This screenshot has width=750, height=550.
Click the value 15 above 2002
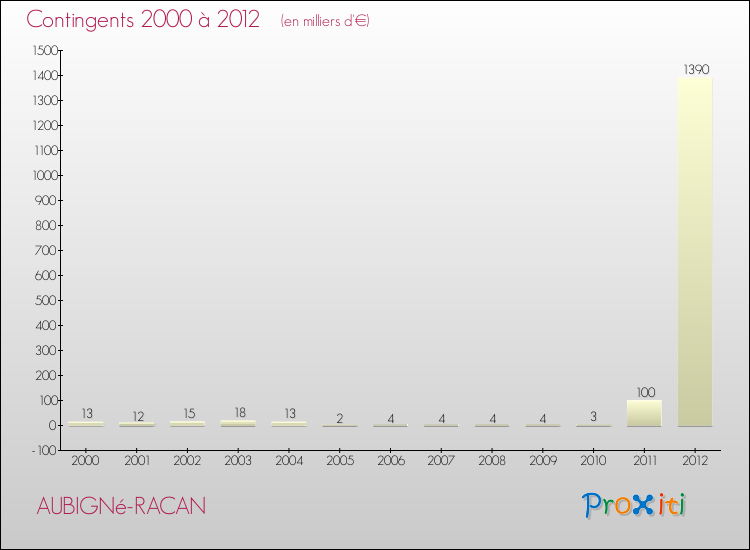(x=189, y=414)
